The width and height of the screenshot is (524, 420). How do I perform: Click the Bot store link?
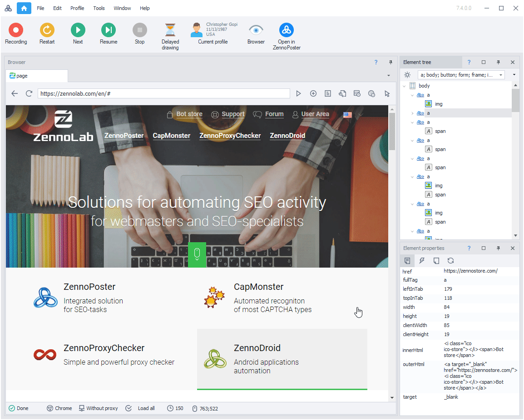coord(189,114)
